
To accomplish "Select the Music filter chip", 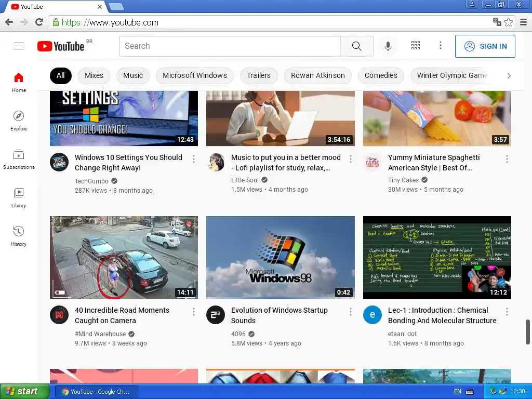I will click(133, 75).
